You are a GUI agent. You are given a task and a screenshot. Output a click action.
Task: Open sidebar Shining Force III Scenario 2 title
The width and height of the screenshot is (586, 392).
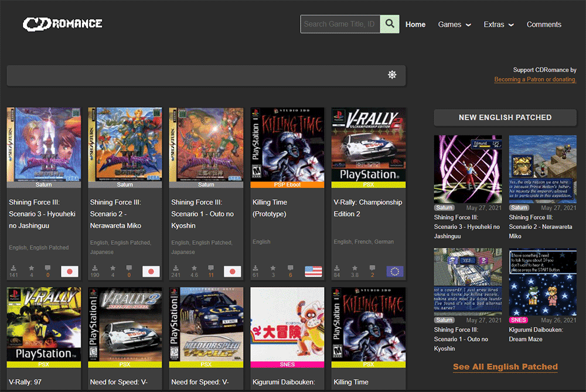[540, 226]
